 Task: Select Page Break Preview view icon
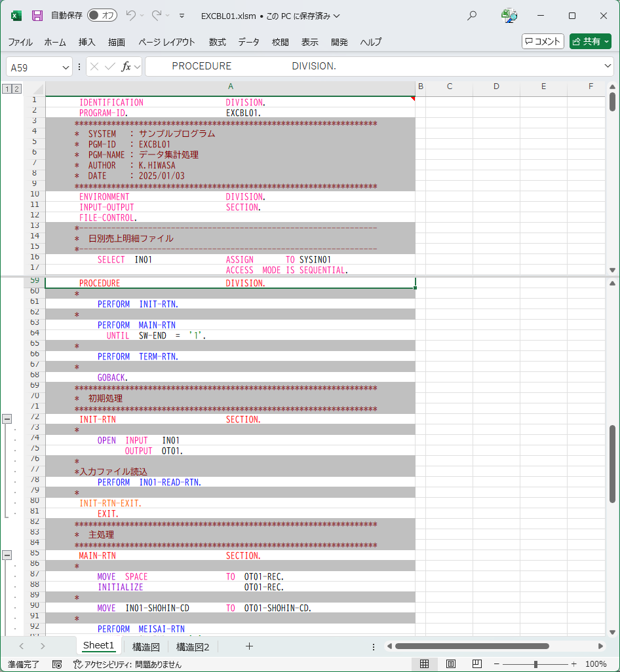(477, 663)
